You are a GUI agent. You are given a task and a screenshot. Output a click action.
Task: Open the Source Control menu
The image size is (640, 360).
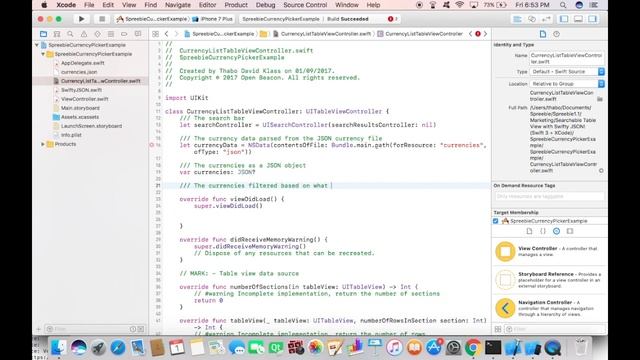pyautogui.click(x=305, y=5)
